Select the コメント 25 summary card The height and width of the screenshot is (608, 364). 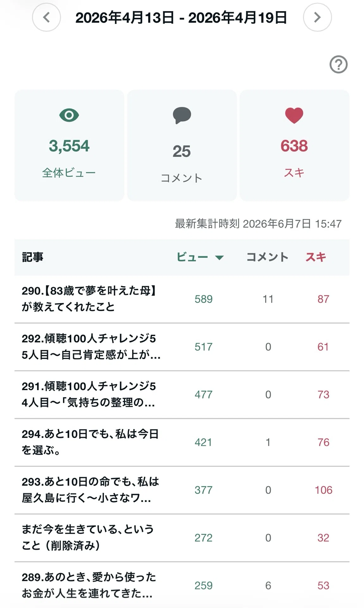[x=182, y=145]
